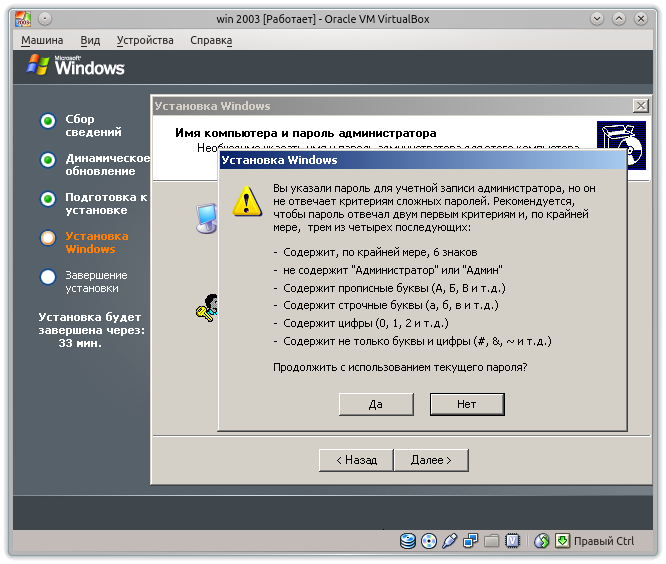
Task: Click the computer monitor icon in wizard
Action: 206,218
